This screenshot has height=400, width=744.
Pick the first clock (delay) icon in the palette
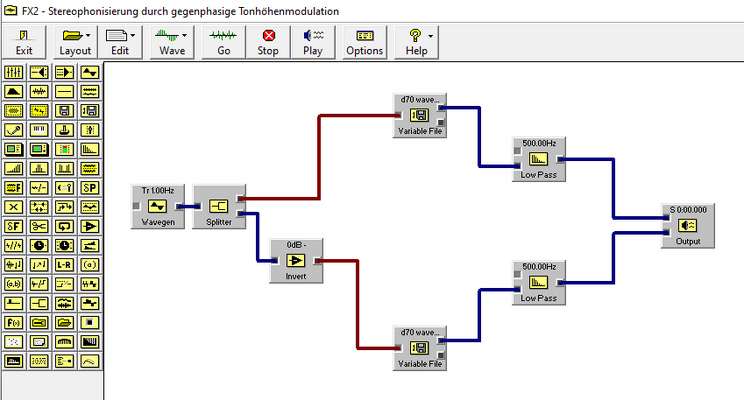[39, 246]
